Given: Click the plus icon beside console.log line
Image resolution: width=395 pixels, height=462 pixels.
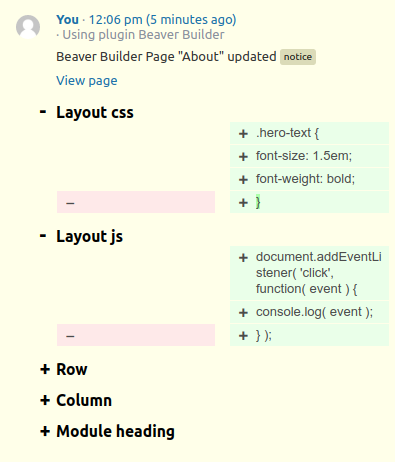Looking at the screenshot, I should point(243,313).
